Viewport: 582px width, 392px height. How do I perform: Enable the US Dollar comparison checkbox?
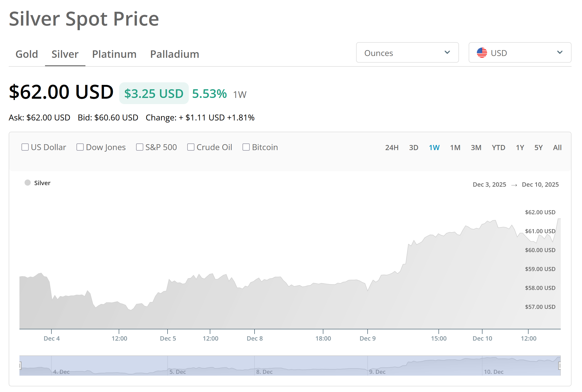coord(25,147)
